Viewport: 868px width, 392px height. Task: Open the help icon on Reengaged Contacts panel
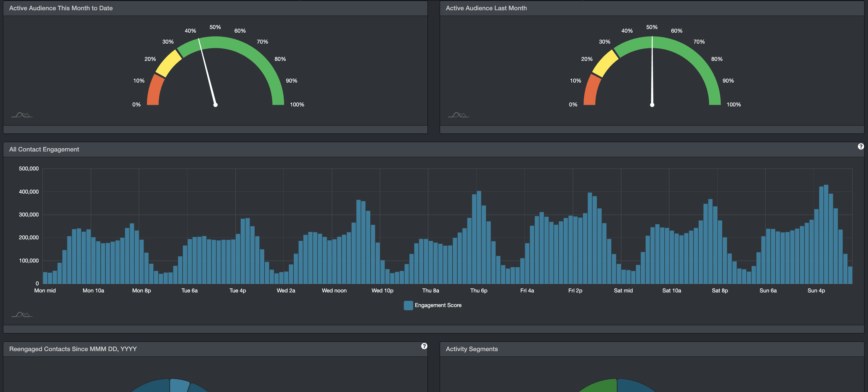(x=424, y=346)
